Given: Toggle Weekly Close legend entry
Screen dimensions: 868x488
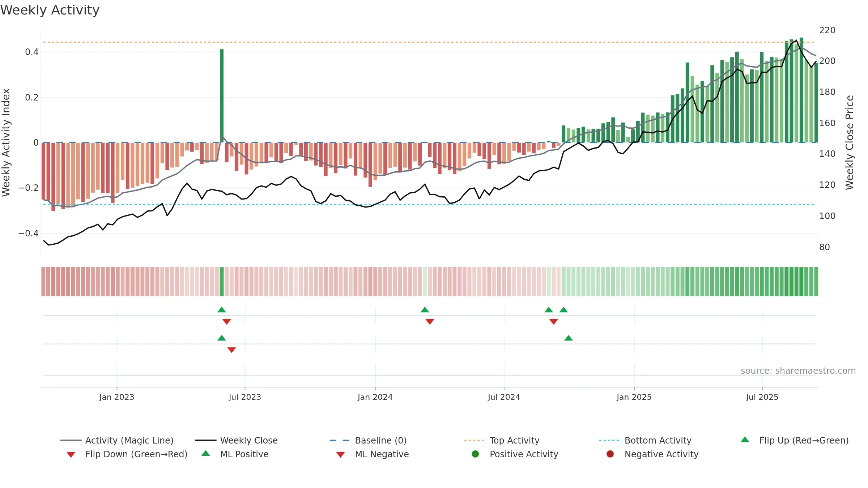Looking at the screenshot, I should (236, 440).
